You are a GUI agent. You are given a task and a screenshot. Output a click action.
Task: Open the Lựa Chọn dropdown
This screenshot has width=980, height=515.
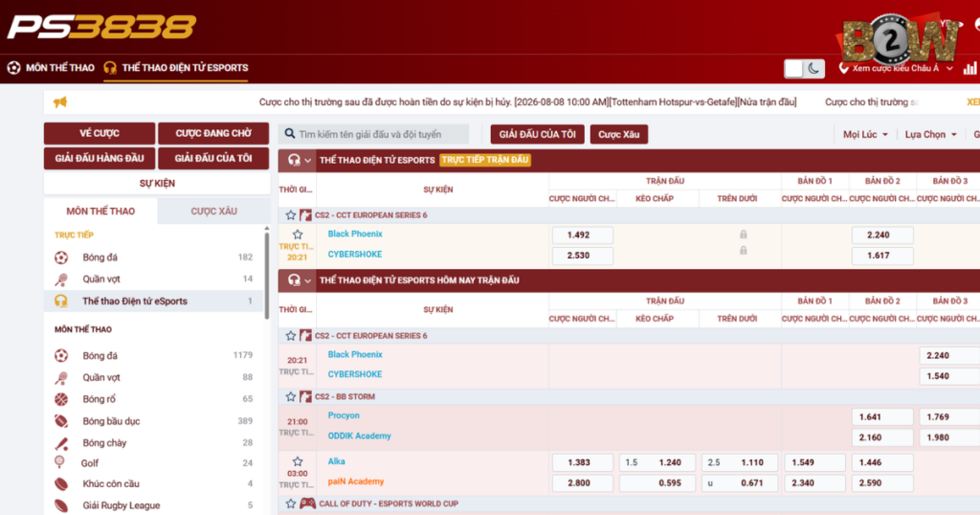point(930,134)
